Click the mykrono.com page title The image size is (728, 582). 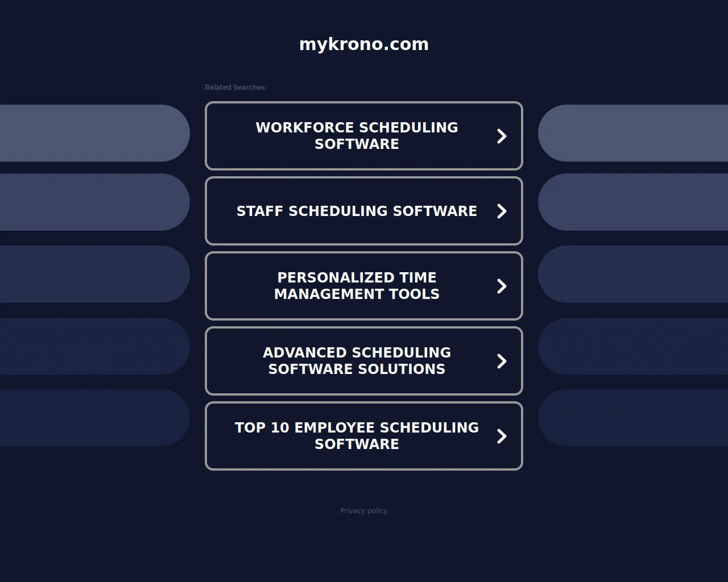(364, 44)
